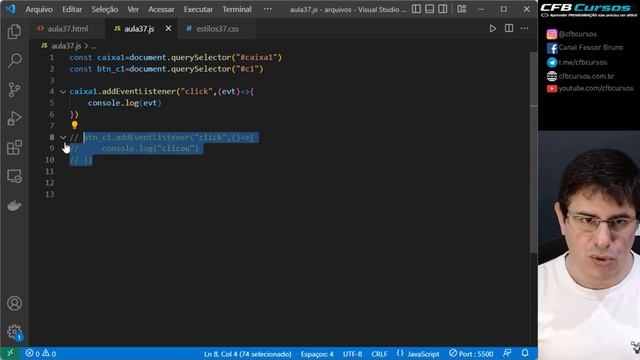Open Customize Layout icon
The image size is (640, 360).
(462, 9)
